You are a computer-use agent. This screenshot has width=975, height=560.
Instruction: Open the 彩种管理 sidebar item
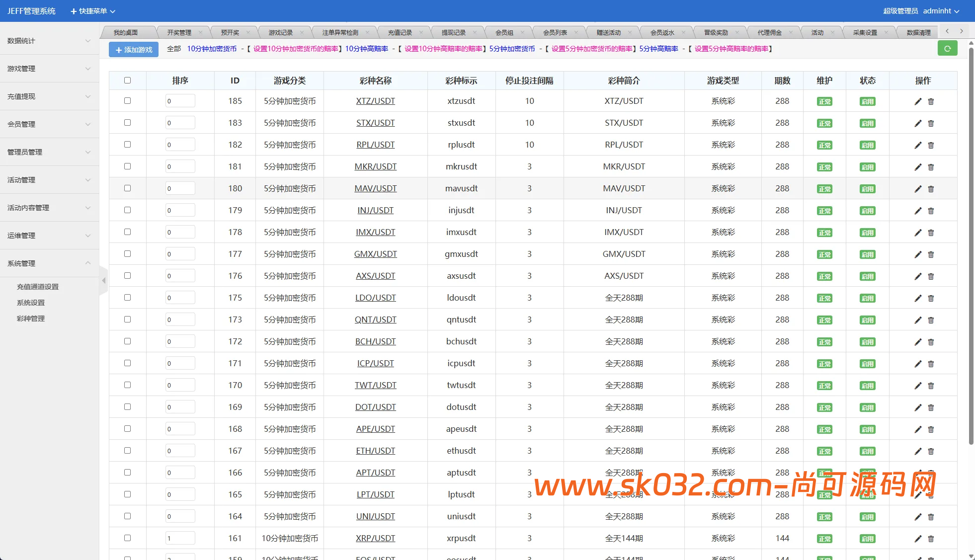click(x=31, y=319)
